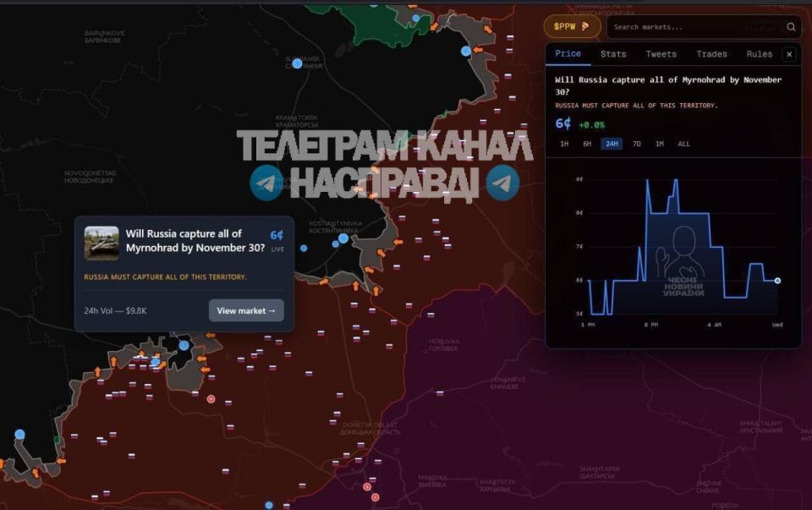Image resolution: width=812 pixels, height=510 pixels.
Task: Switch to the Stats tab
Action: [x=612, y=54]
